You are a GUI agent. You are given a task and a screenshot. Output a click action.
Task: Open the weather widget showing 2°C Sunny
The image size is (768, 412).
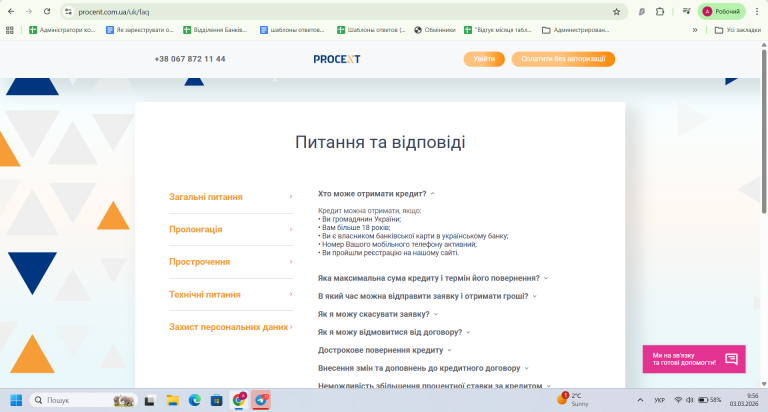pyautogui.click(x=573, y=400)
